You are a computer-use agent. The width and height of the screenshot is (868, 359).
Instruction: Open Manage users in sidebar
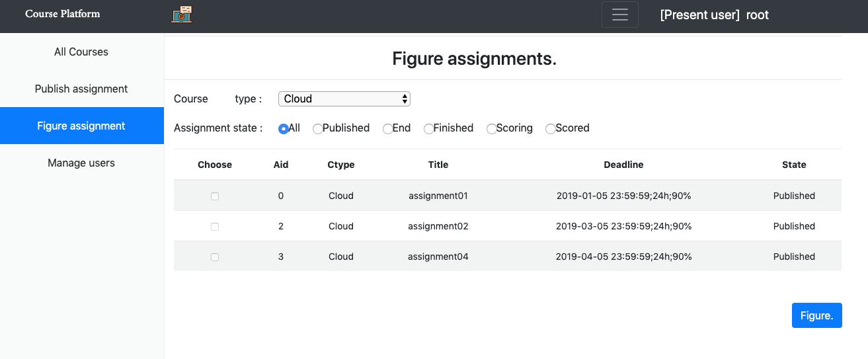81,163
